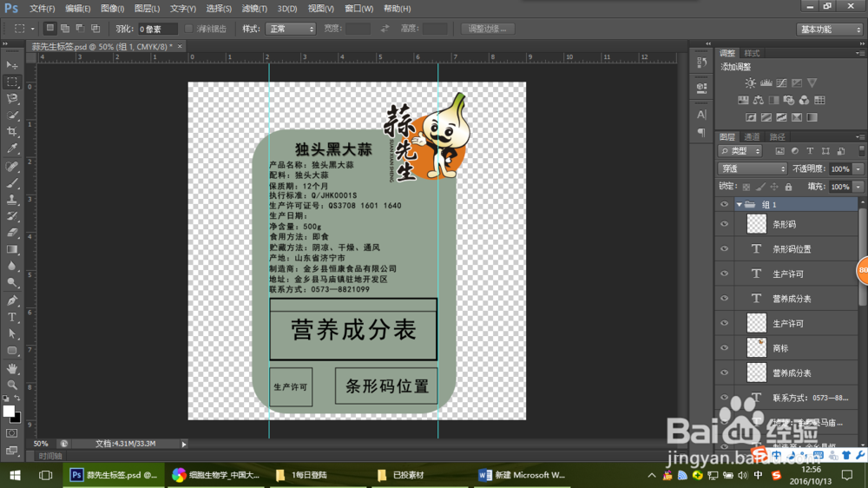
Task: Click the foreground color swatch
Action: click(9, 412)
